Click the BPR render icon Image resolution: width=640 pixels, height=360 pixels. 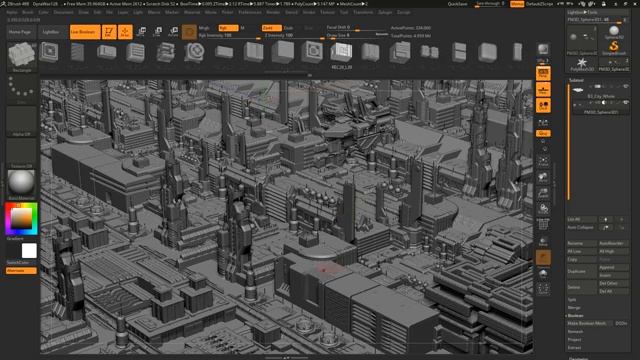[x=543, y=49]
